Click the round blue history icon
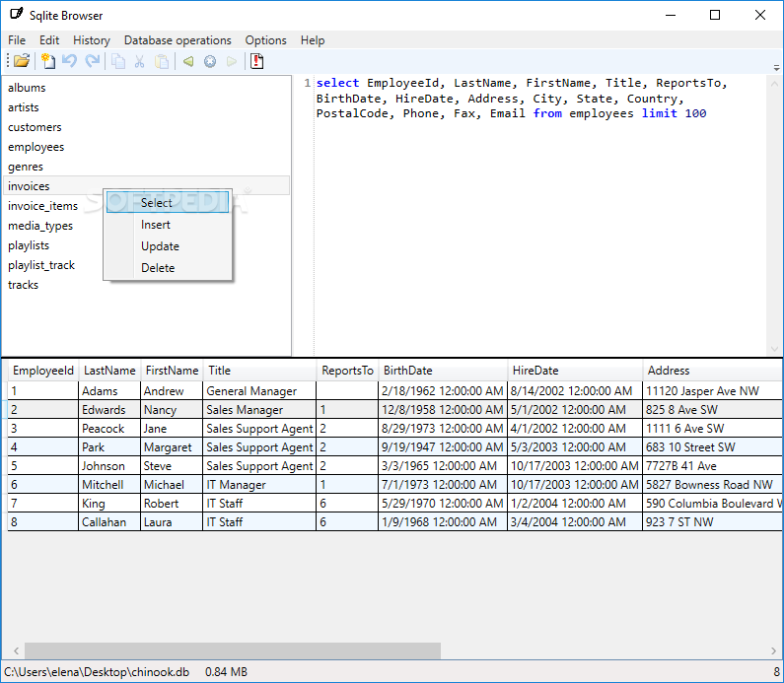 coord(210,61)
